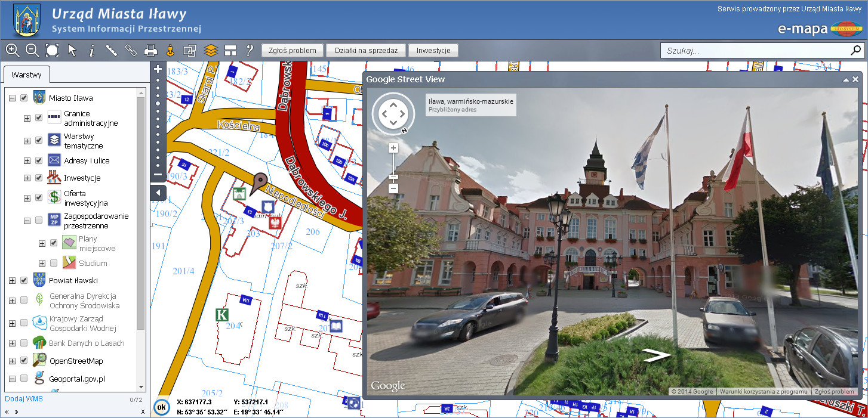Expand the Inwestycje layer node
This screenshot has width=868, height=418.
pyautogui.click(x=27, y=178)
